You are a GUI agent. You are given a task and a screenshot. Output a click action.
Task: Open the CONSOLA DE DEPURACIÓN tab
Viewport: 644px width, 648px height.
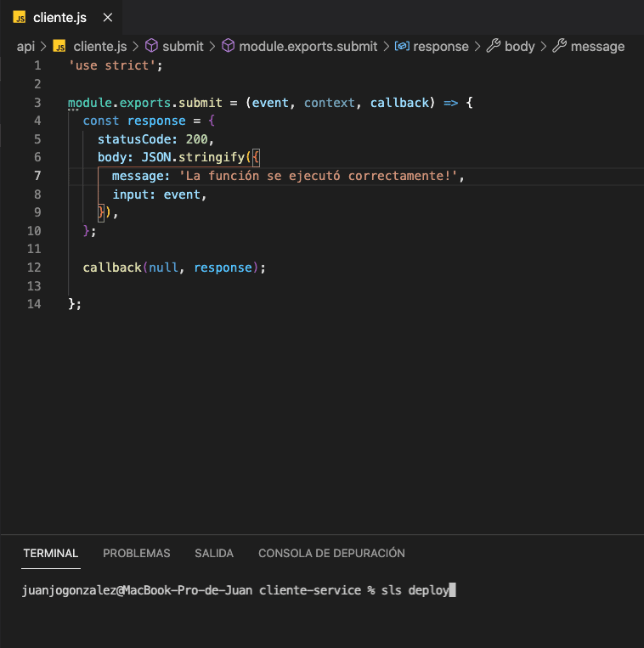coord(331,553)
